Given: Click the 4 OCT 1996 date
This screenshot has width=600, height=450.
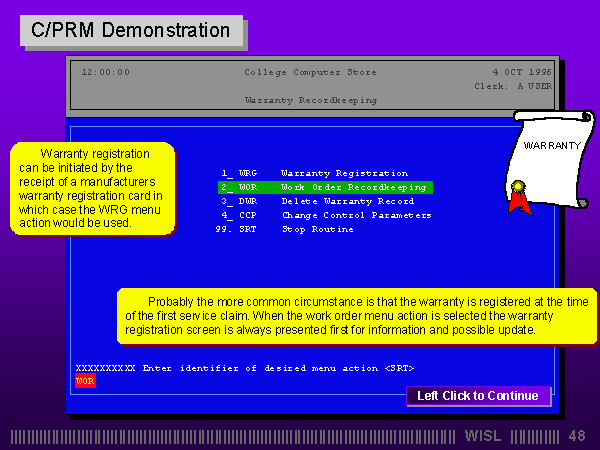Looking at the screenshot, I should coord(522,72).
